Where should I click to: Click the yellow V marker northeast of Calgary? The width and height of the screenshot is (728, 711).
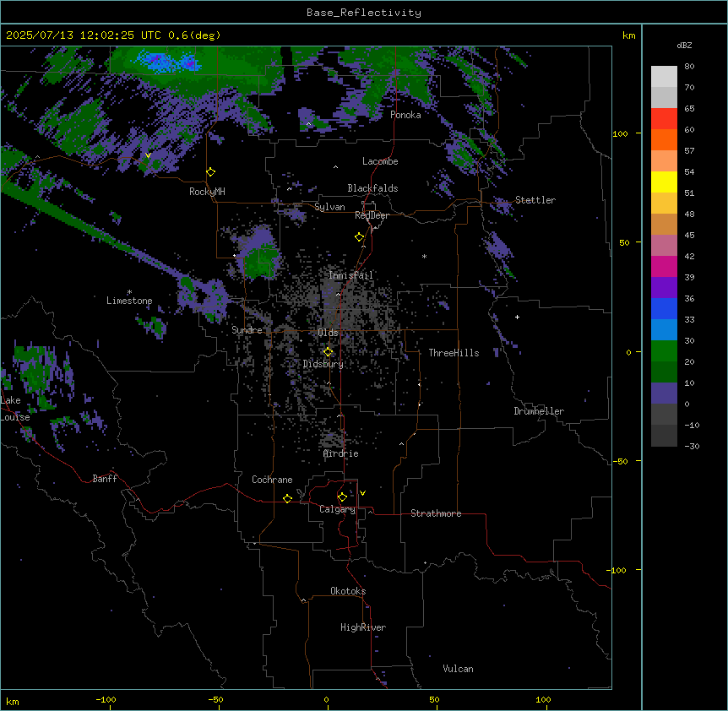click(362, 493)
